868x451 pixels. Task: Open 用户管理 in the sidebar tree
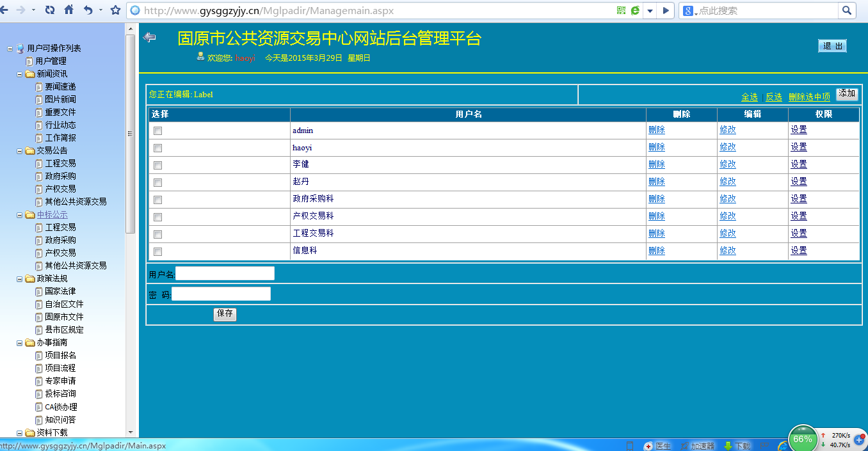pyautogui.click(x=51, y=61)
